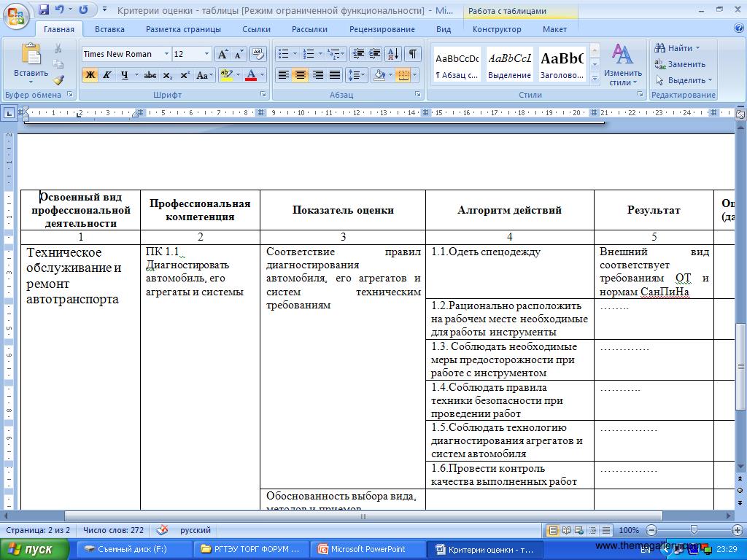Click the Copy icon in clipboard group
The width and height of the screenshot is (747, 560).
(58, 64)
